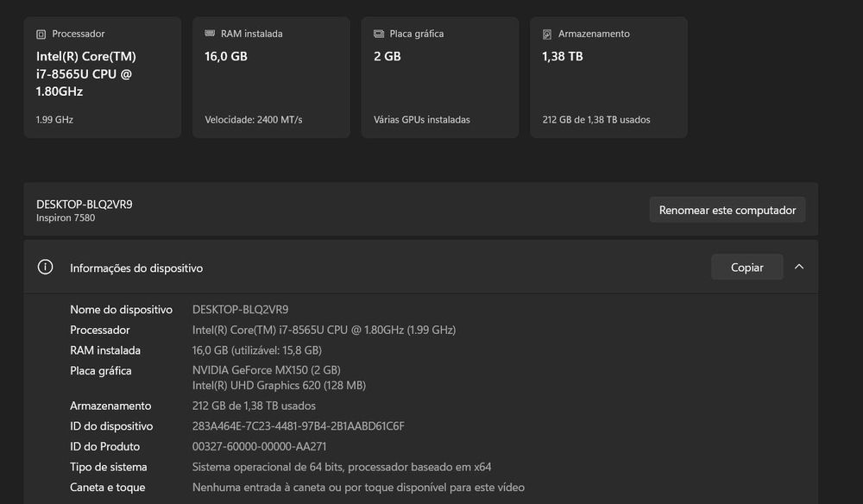This screenshot has width=863, height=504.
Task: Click the Placa gráfica row label in device info
Action: tap(101, 371)
